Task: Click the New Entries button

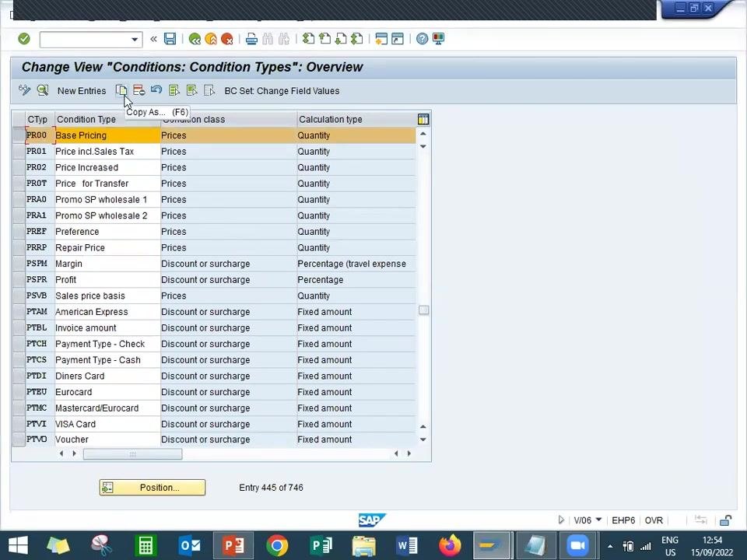Action: tap(82, 90)
